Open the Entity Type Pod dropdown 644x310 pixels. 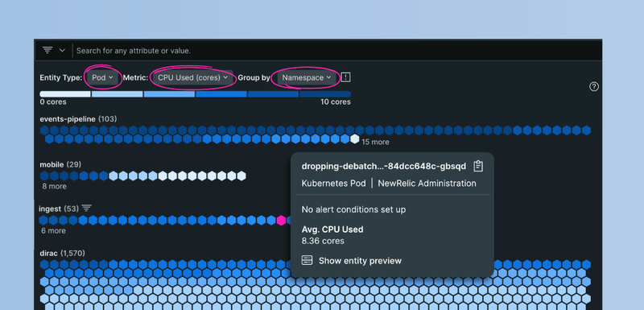pos(103,77)
